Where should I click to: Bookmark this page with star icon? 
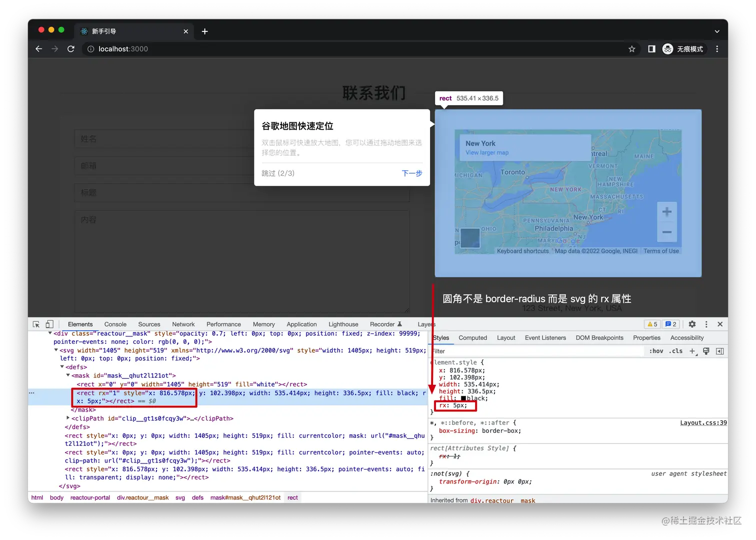coord(632,49)
